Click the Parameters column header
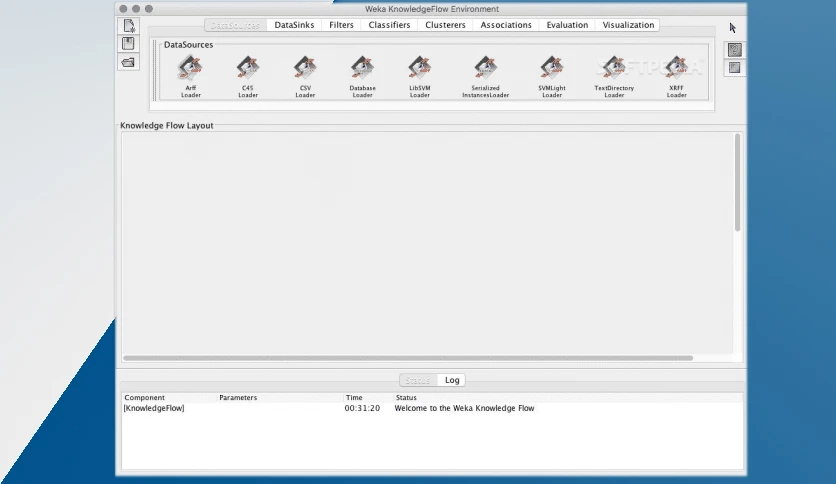 (280, 398)
